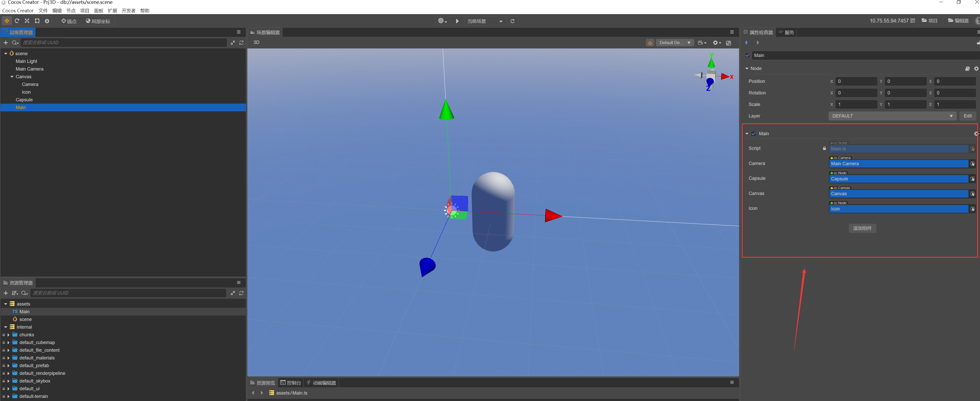Open the 当前场景 preview scene dropdown

tap(485, 21)
